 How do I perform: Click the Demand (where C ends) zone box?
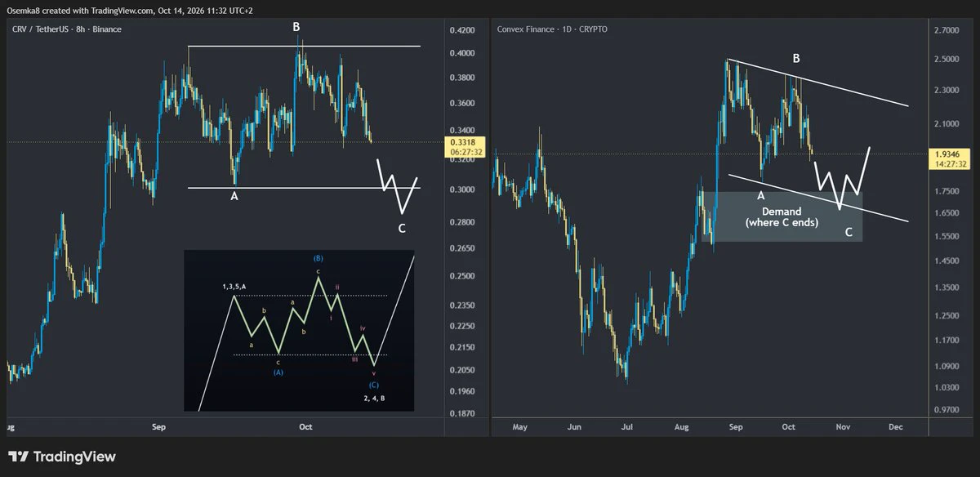(x=782, y=216)
